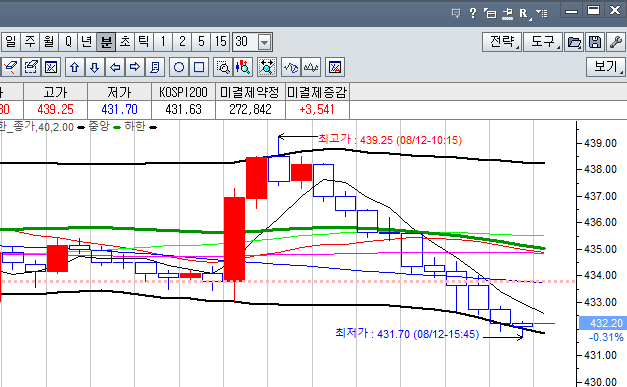
Task: Select the eraser drawing tool icon
Action: pyautogui.click(x=10, y=67)
